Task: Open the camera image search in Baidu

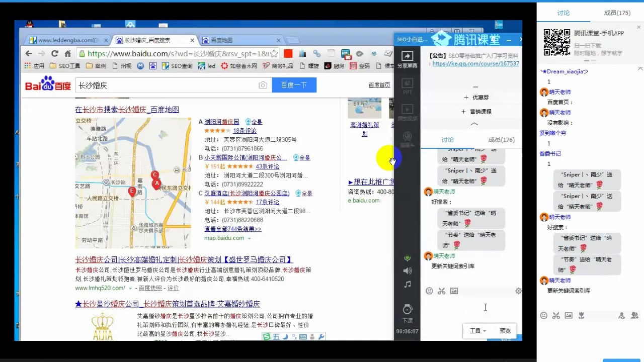Action: tap(263, 85)
